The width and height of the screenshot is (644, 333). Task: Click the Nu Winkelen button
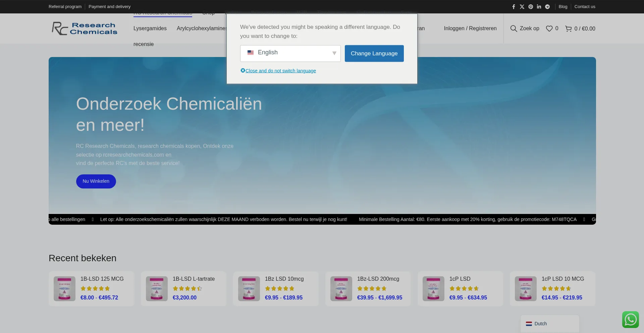pos(96,181)
